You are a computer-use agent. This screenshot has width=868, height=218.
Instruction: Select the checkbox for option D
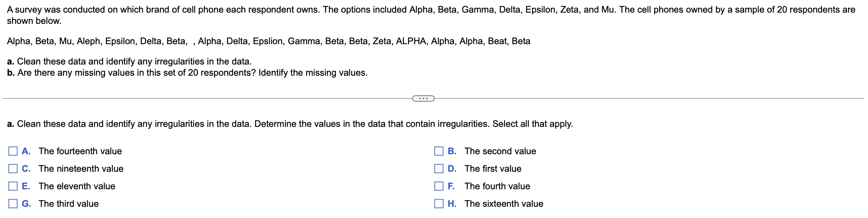pyautogui.click(x=439, y=169)
